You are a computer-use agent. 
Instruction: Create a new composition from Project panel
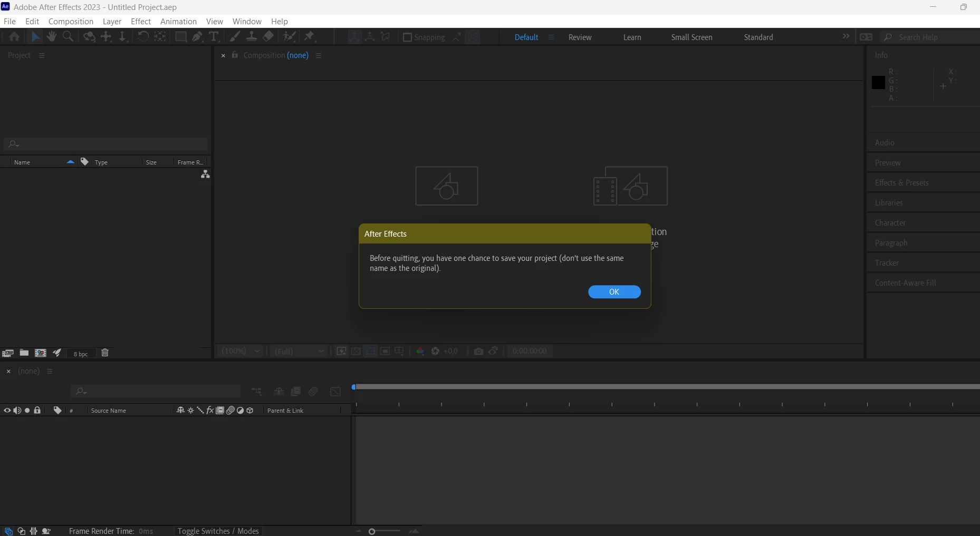(x=40, y=353)
